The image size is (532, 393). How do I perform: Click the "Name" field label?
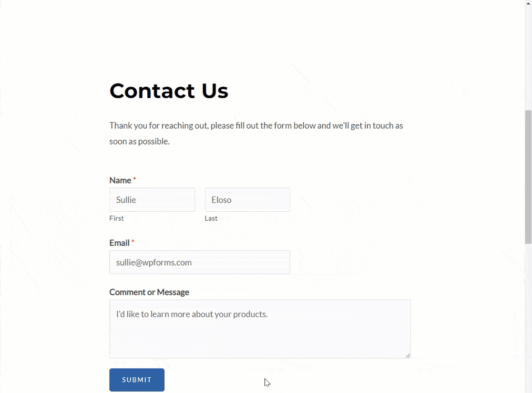pyautogui.click(x=120, y=180)
